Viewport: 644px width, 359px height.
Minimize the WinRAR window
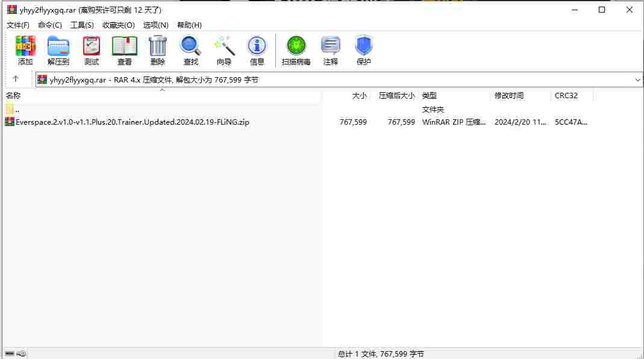tap(575, 10)
